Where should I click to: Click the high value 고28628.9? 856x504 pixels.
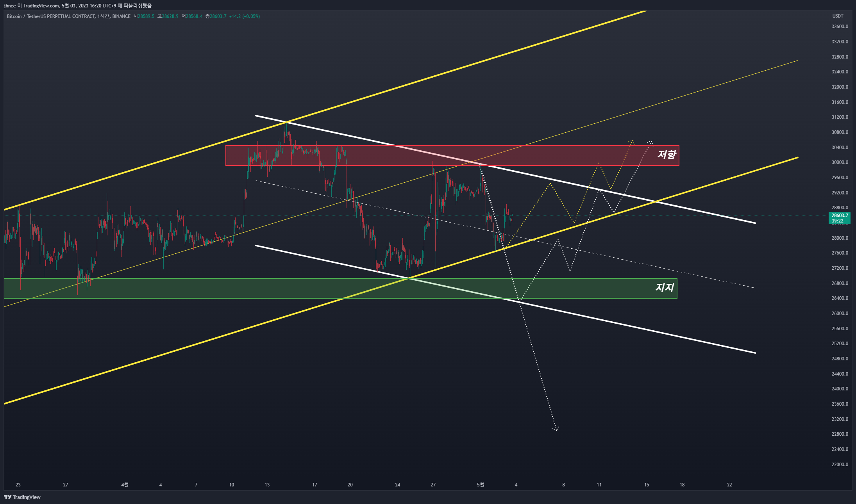coord(168,16)
